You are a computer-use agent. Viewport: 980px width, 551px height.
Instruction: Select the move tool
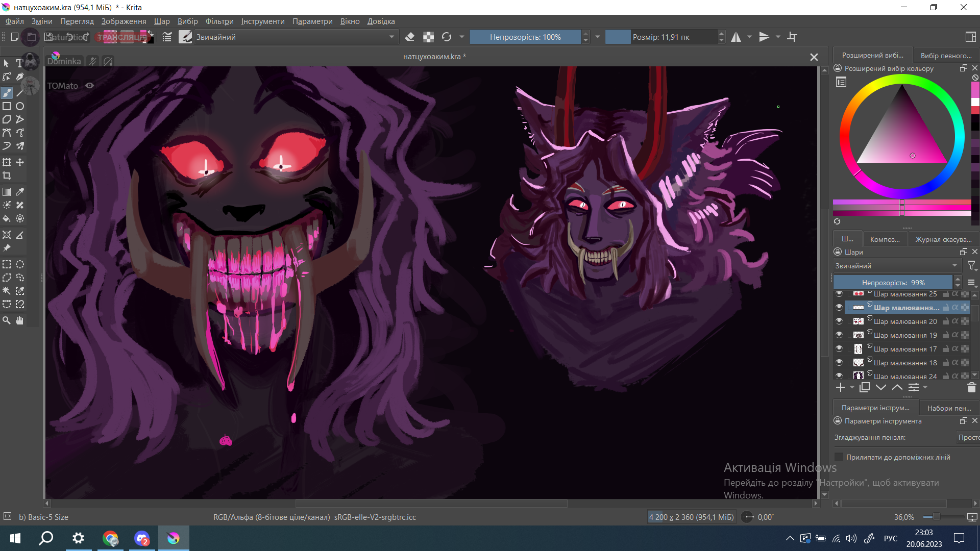tap(20, 162)
